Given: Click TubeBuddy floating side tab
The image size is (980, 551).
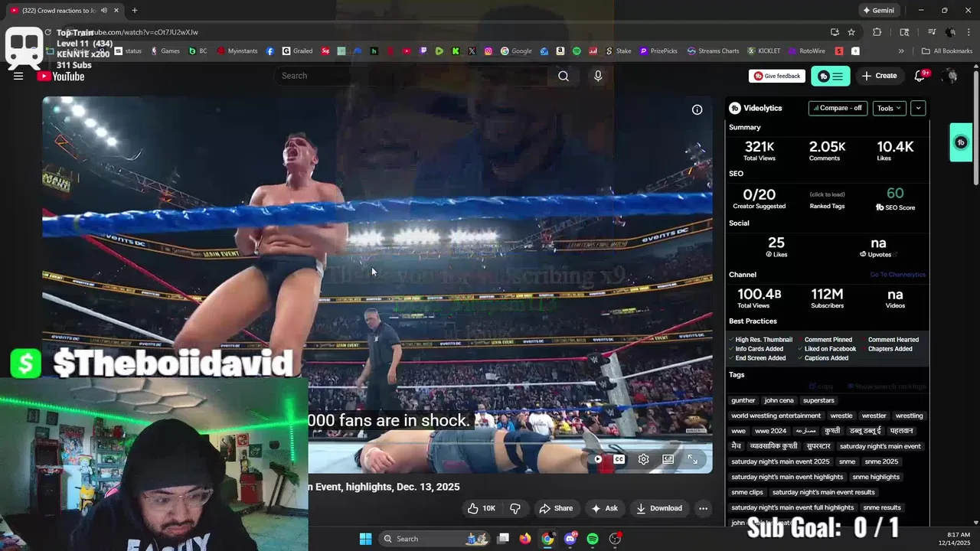Looking at the screenshot, I should click(961, 142).
